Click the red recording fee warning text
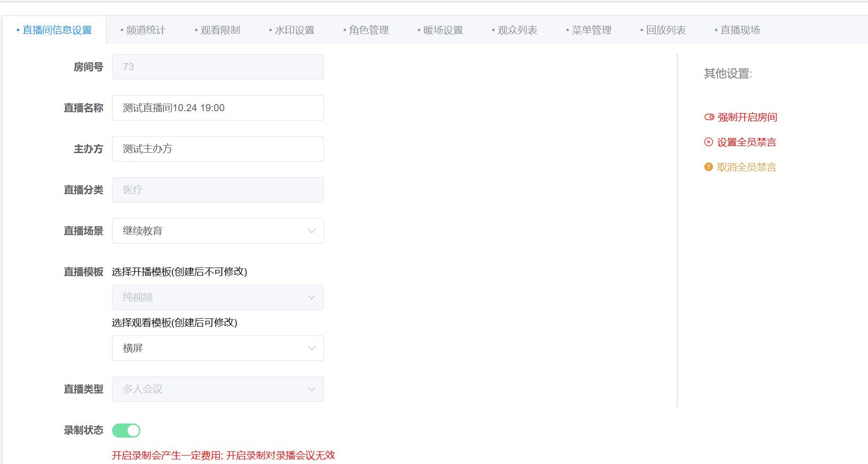 [223, 456]
